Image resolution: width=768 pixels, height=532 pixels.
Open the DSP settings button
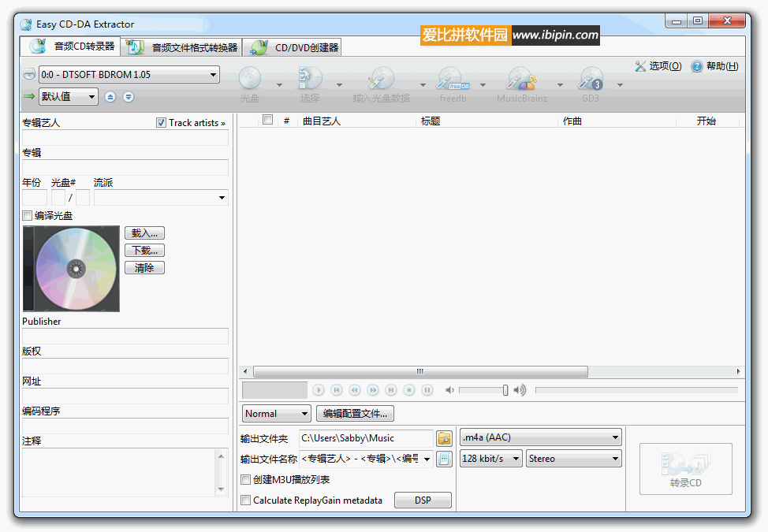[423, 500]
